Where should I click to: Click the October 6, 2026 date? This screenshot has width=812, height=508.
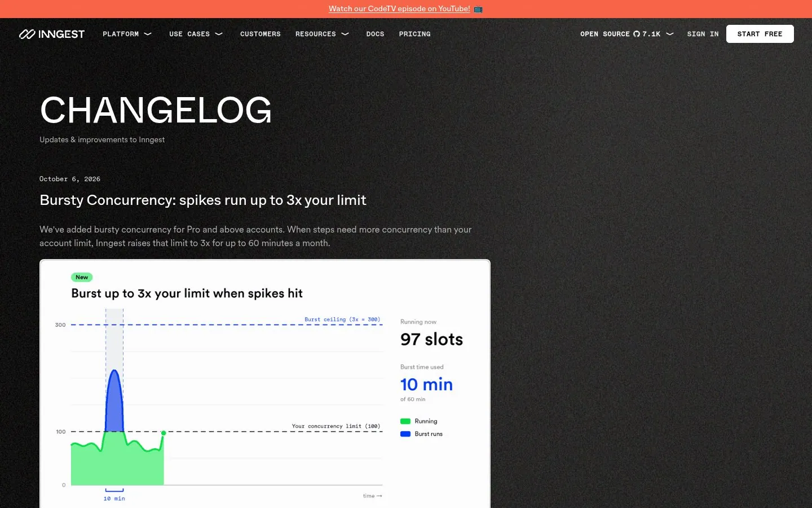click(x=70, y=179)
